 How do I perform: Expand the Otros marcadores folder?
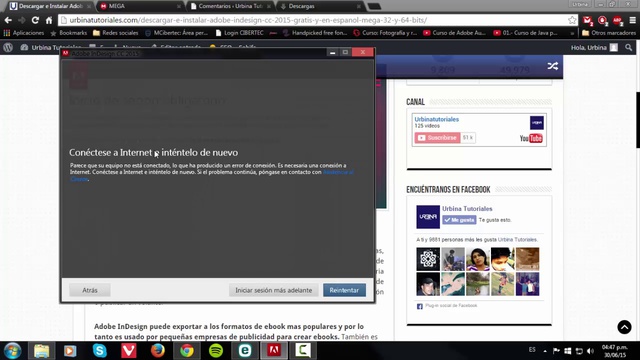(609, 33)
